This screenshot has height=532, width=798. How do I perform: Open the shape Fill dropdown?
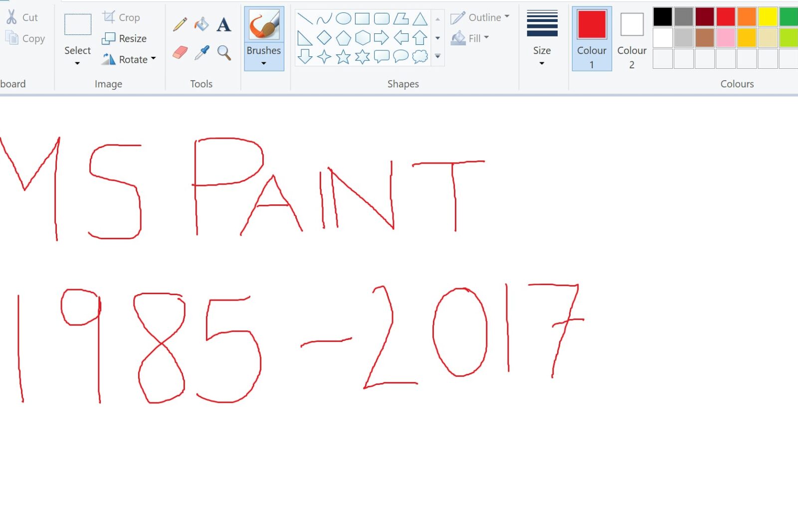pyautogui.click(x=470, y=38)
